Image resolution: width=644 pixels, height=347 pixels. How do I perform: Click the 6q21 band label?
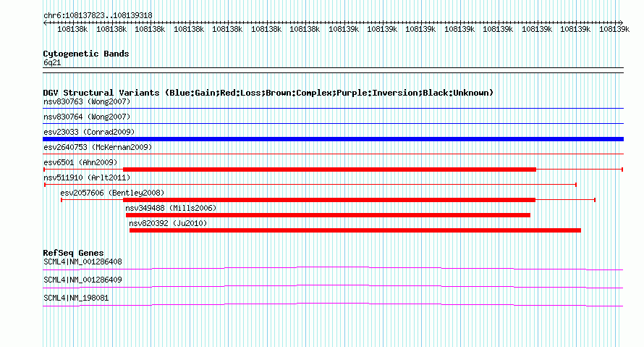[52, 62]
